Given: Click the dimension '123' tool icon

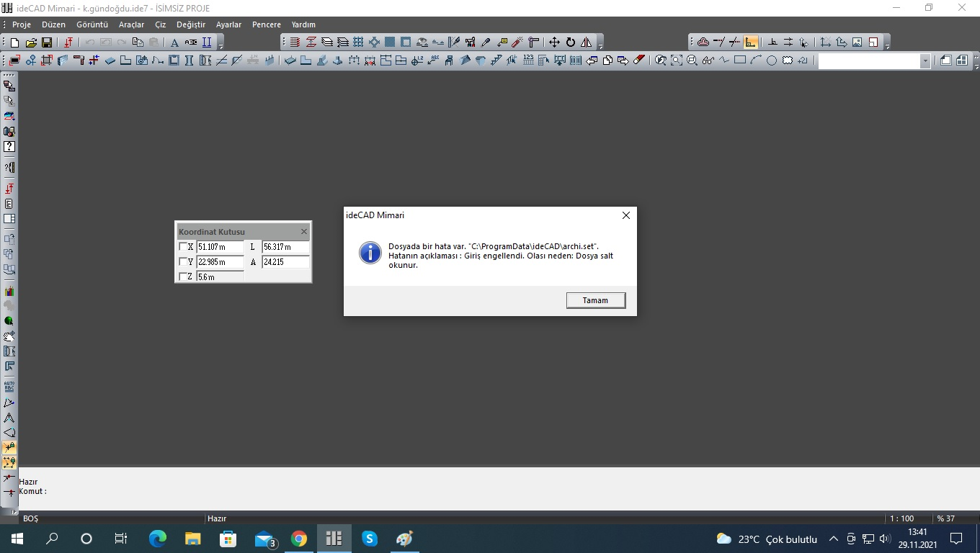Looking at the screenshot, I should click(528, 60).
